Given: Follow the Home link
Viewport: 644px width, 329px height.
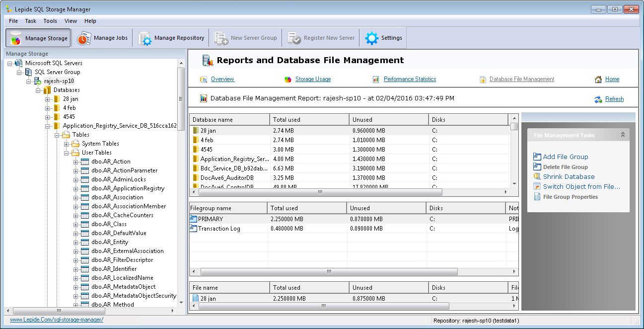Looking at the screenshot, I should [x=612, y=79].
